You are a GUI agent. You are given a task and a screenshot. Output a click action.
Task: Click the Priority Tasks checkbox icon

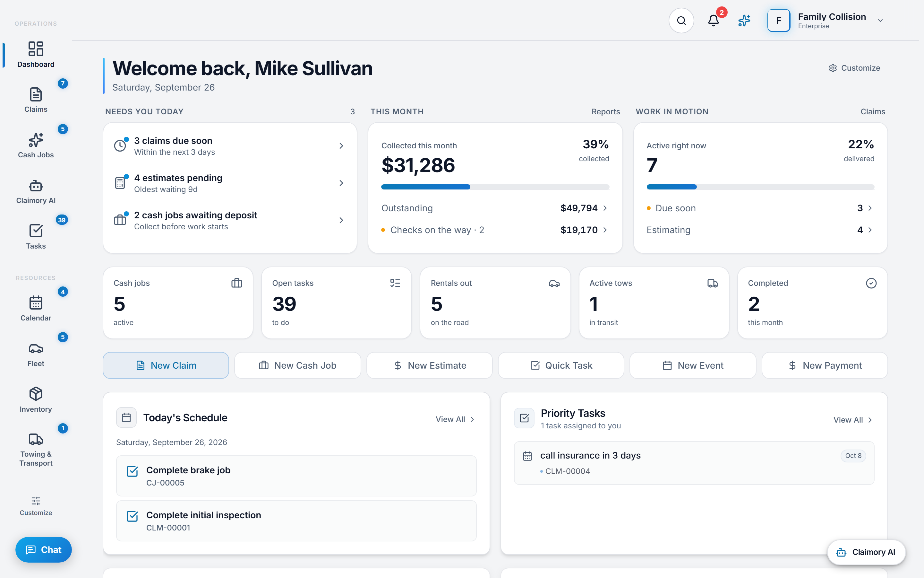coord(524,418)
